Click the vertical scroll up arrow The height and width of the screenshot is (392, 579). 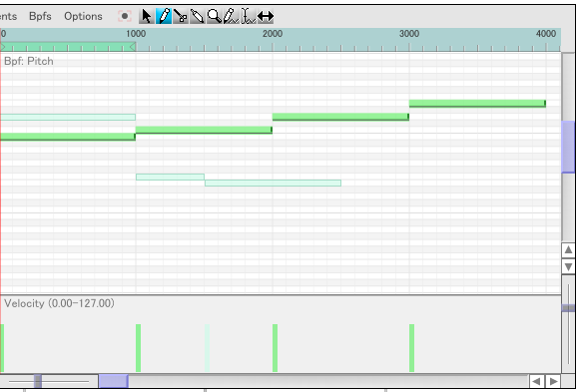click(x=568, y=250)
